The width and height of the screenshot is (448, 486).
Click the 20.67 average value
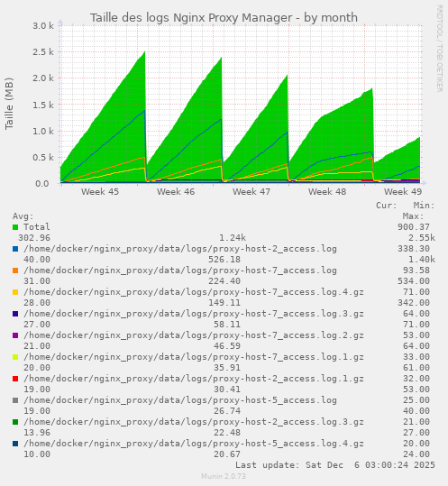click(x=227, y=454)
